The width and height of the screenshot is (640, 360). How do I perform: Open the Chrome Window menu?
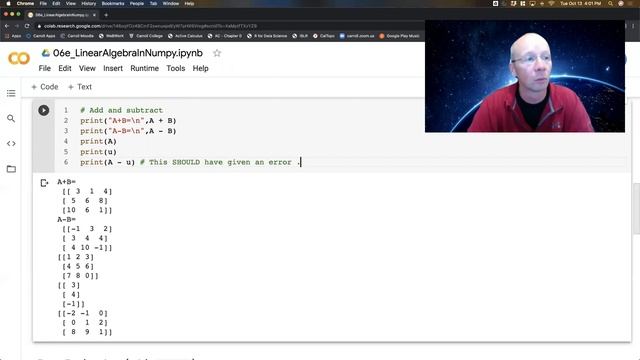pyautogui.click(x=171, y=3)
